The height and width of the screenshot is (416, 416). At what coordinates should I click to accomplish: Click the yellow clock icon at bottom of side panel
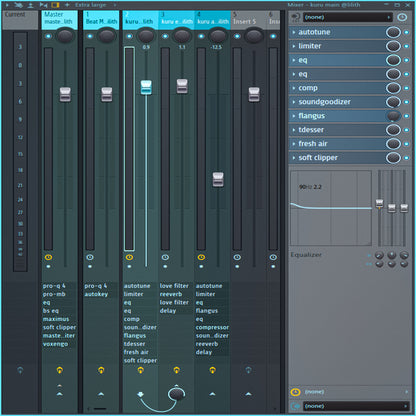pyautogui.click(x=295, y=392)
